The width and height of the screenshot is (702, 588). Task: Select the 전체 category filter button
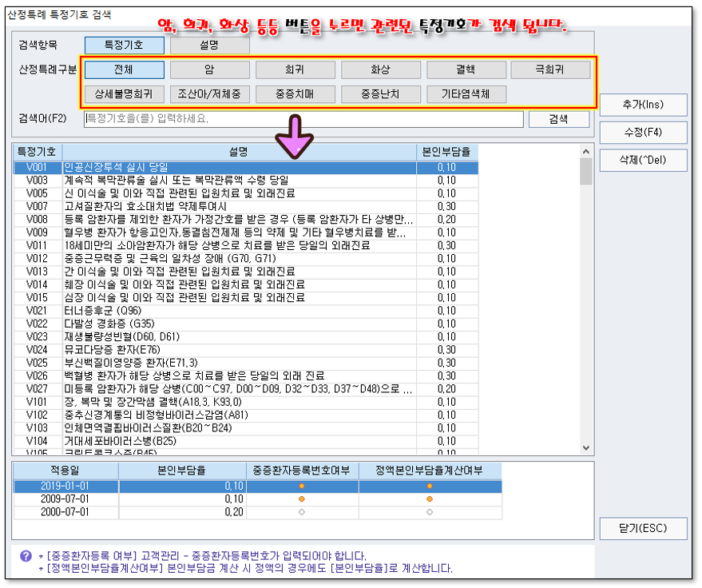tap(124, 70)
